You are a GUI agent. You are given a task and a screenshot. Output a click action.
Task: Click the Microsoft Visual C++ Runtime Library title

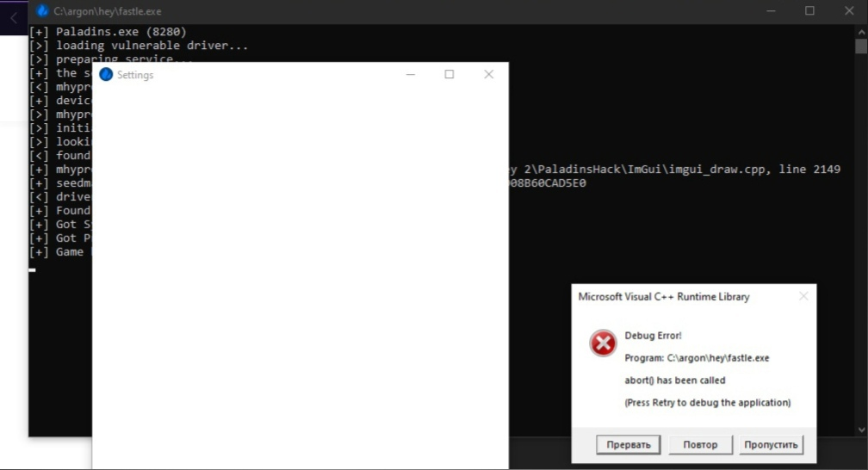pyautogui.click(x=663, y=297)
